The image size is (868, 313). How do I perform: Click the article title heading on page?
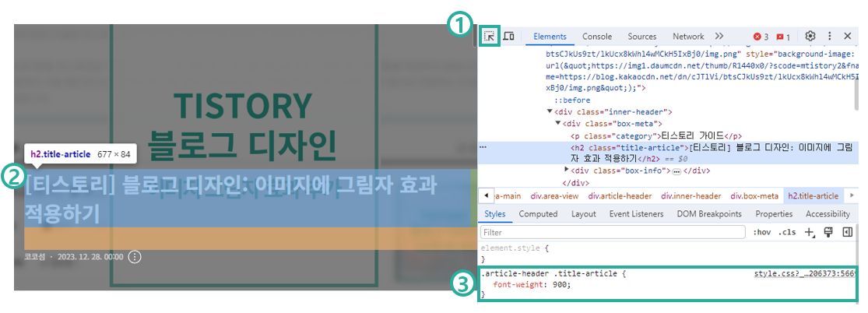pos(231,199)
